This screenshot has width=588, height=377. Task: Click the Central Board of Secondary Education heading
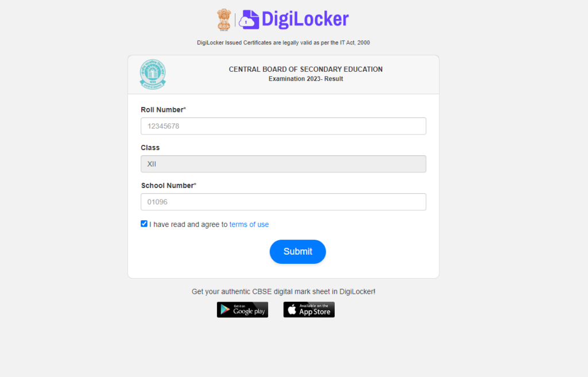pyautogui.click(x=305, y=69)
